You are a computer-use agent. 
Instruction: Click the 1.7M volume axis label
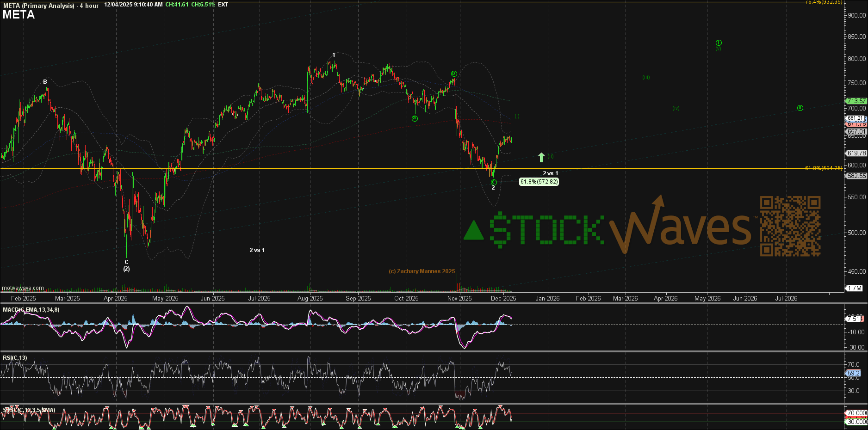point(854,288)
